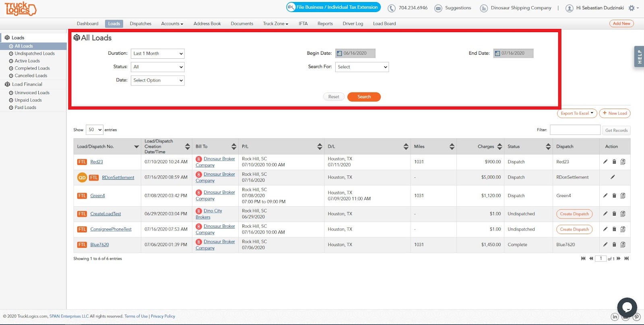Select Undispatched Loads in the sidebar

pyautogui.click(x=35, y=53)
